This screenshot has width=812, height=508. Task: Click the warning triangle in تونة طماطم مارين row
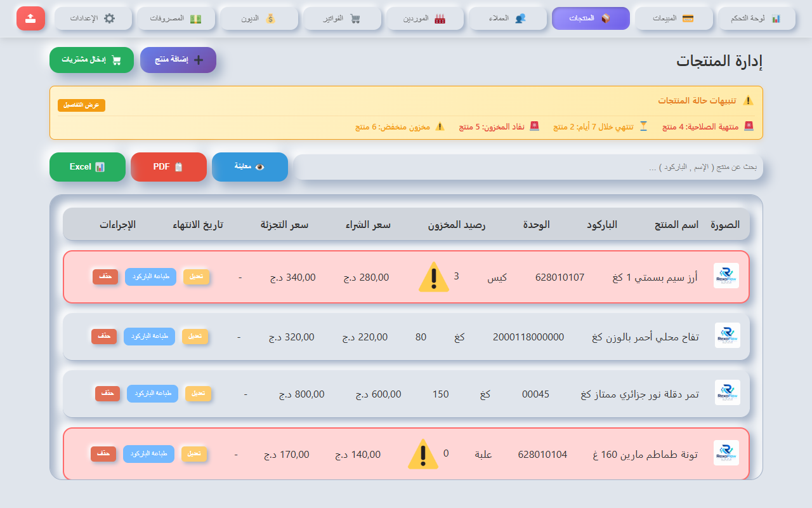(423, 455)
